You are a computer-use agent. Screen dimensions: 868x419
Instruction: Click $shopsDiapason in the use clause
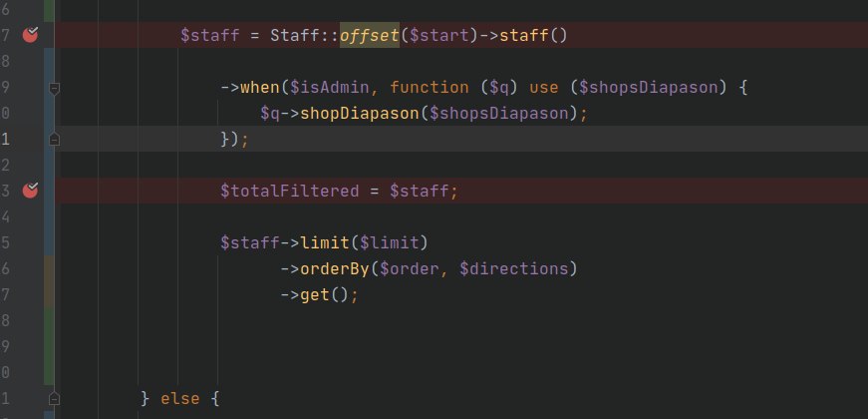[648, 88]
